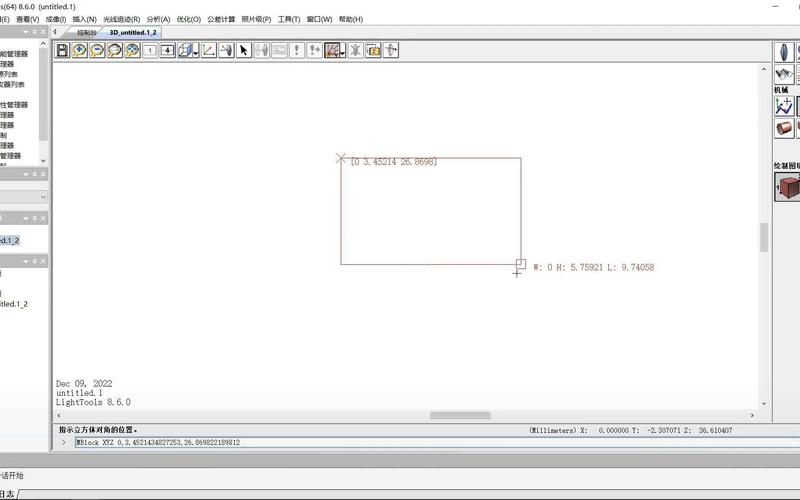The height and width of the screenshot is (500, 800).
Task: Click the four-view layout icon labeled 4
Action: [x=167, y=50]
